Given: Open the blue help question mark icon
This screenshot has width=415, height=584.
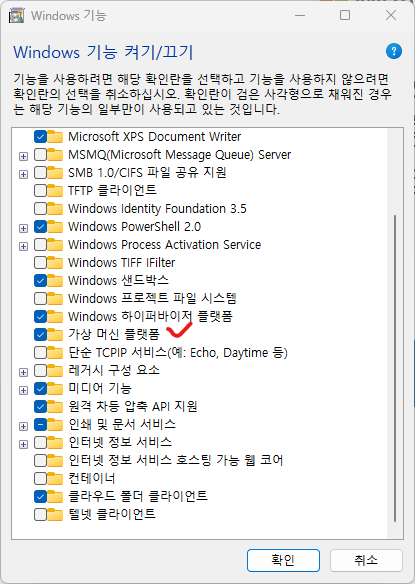Looking at the screenshot, I should pyautogui.click(x=394, y=51).
